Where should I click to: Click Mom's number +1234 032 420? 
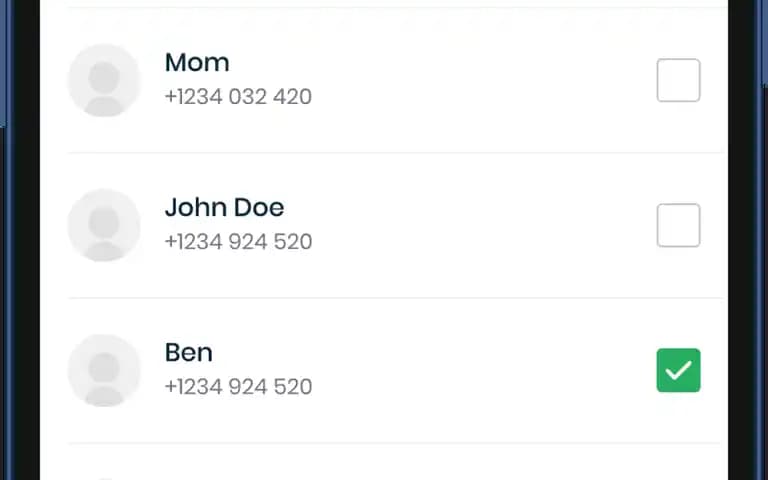point(238,96)
